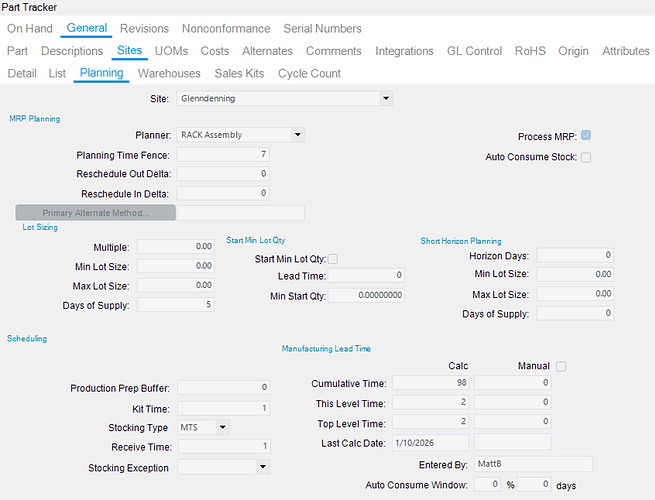Click the Auto Consume Window percent field
655x500 pixels.
[x=487, y=484]
